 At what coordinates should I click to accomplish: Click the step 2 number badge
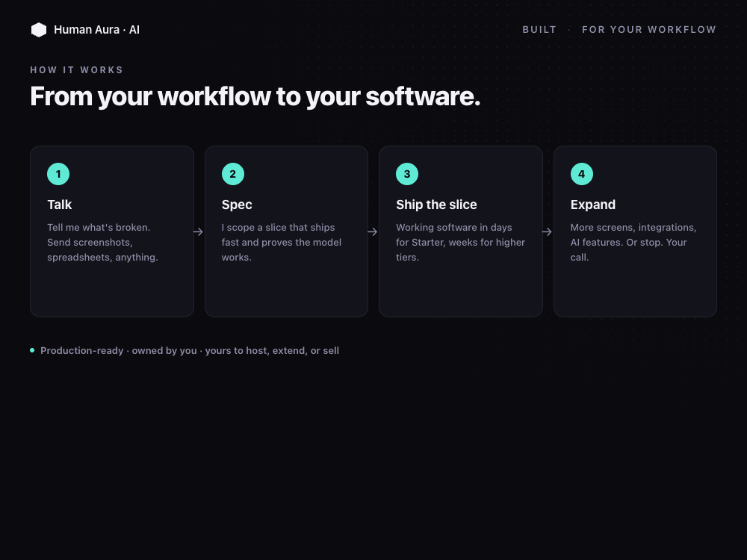tap(233, 174)
